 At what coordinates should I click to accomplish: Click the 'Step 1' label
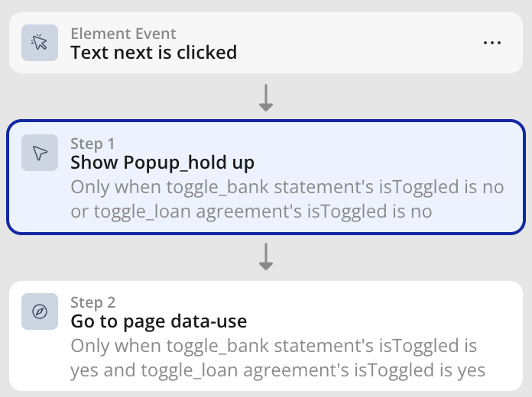pos(92,144)
